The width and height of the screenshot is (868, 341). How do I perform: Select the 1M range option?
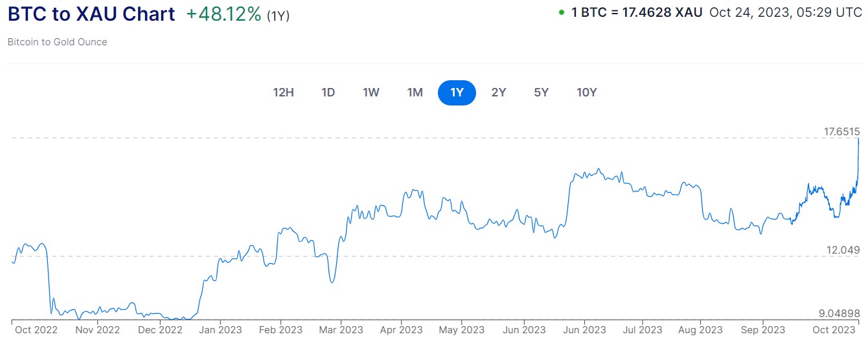[415, 93]
